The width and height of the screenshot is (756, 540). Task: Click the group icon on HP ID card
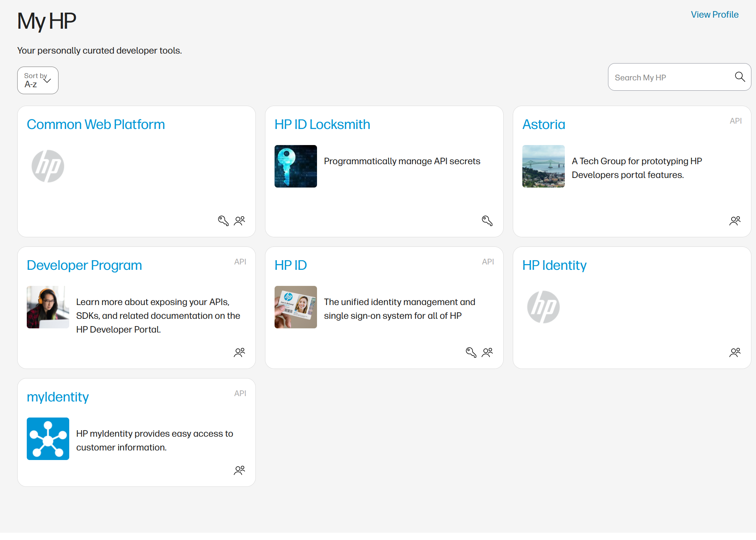point(488,352)
